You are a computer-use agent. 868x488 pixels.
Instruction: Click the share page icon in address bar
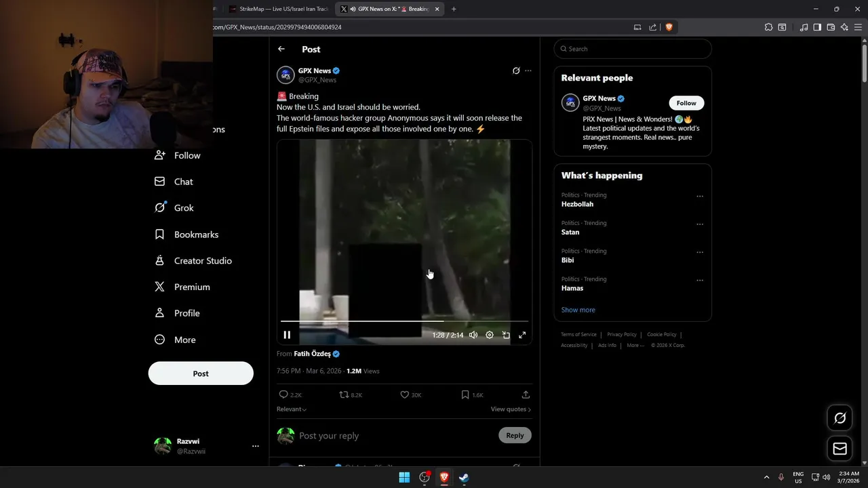(653, 27)
